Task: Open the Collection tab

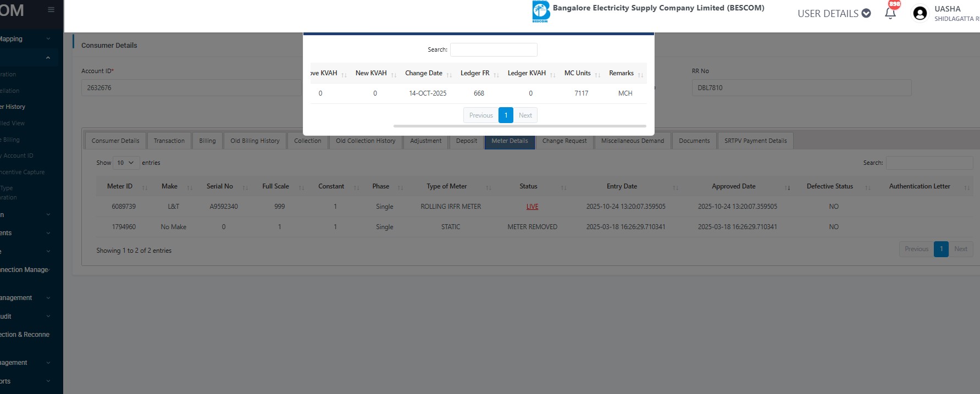Action: point(308,141)
